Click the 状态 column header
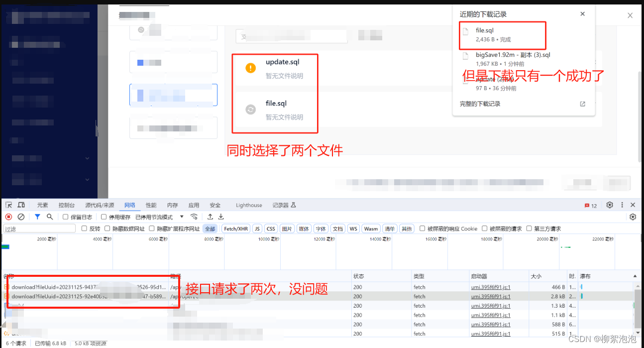644x348 pixels. click(x=359, y=276)
